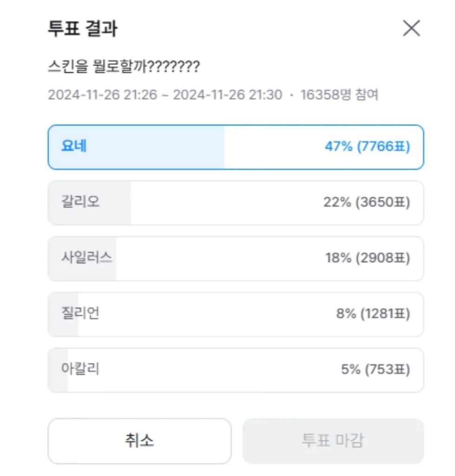Select the 요네 poll option

236,147
